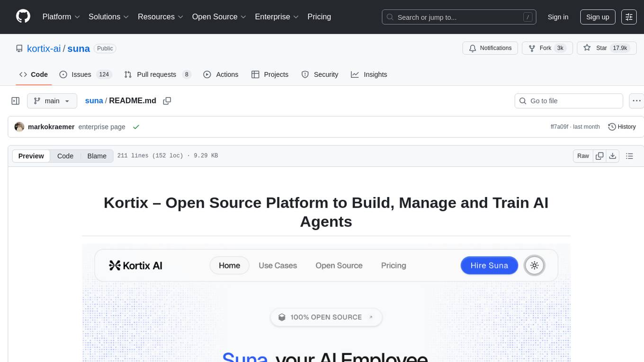Open markokraemer author link
Image resolution: width=644 pixels, height=362 pixels.
(51, 127)
